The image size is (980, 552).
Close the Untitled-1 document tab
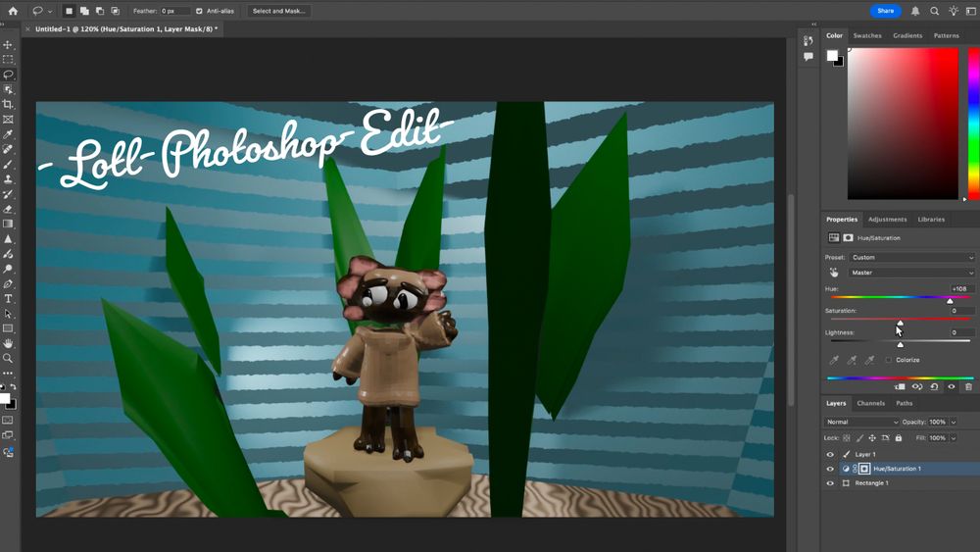(27, 28)
